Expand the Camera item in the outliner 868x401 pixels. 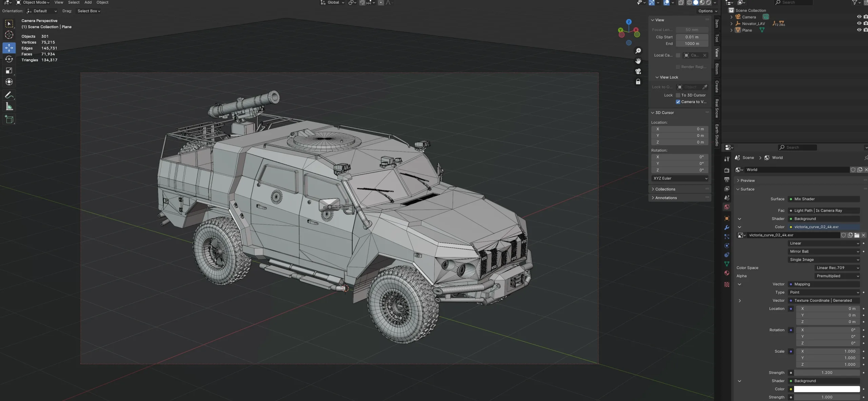[x=731, y=17]
